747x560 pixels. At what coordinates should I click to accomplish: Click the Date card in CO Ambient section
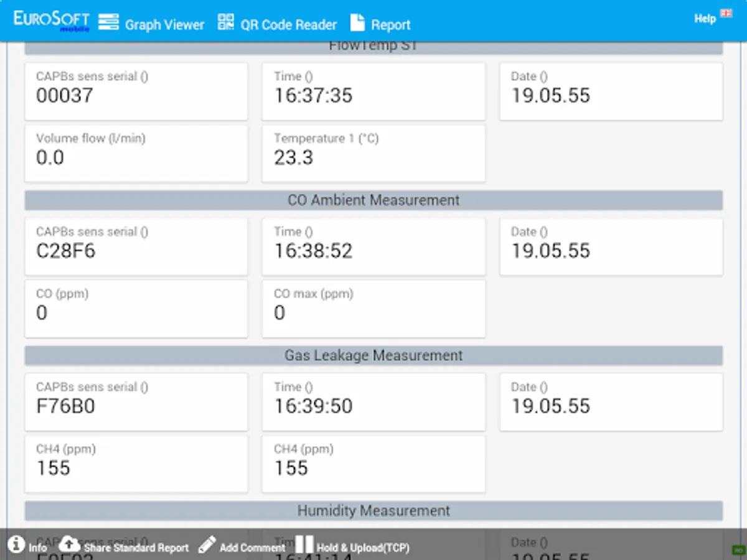coord(611,246)
